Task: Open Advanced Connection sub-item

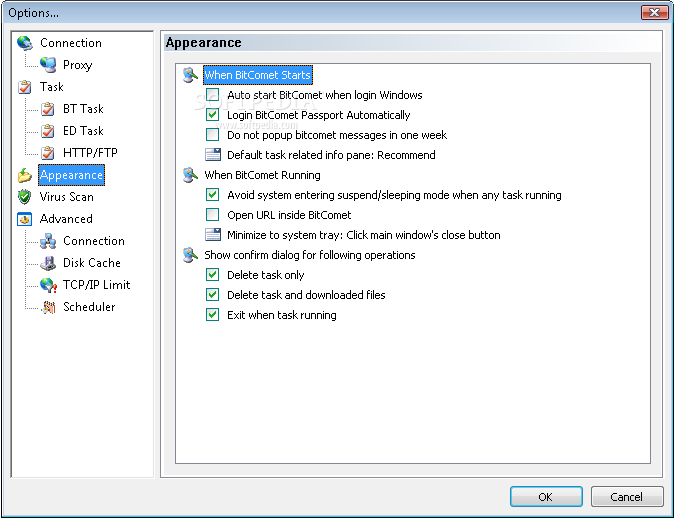Action: [94, 241]
